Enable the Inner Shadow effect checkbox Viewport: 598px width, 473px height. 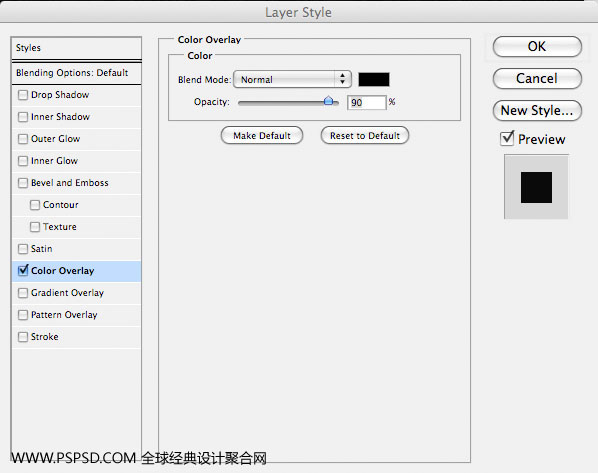[x=23, y=117]
